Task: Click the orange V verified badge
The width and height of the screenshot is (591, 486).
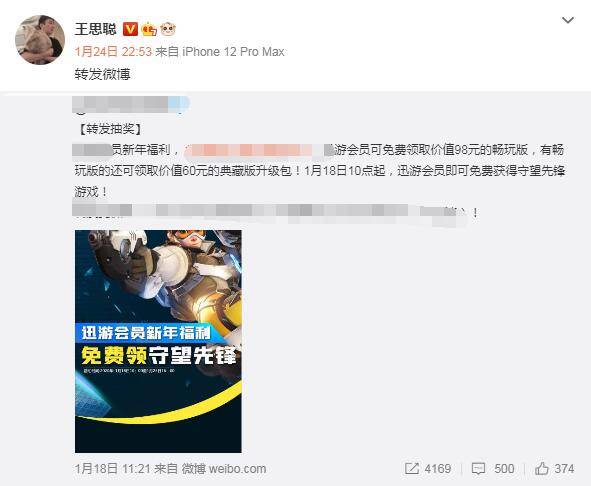Action: [130, 29]
